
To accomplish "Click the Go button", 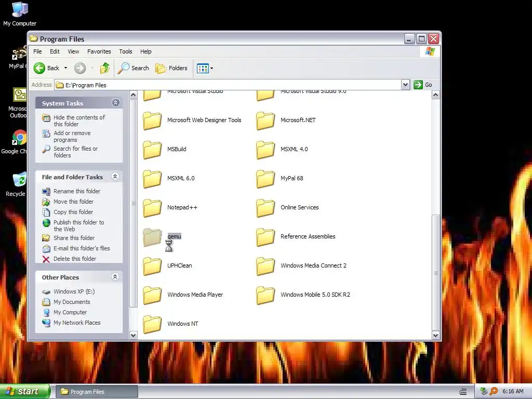I will click(x=423, y=85).
